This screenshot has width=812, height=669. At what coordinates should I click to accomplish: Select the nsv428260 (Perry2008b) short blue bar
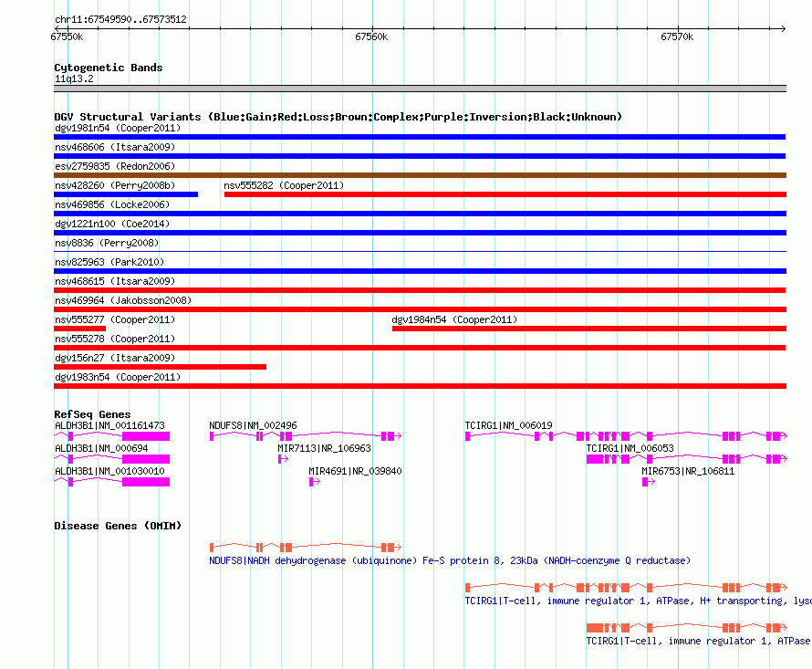pos(126,194)
